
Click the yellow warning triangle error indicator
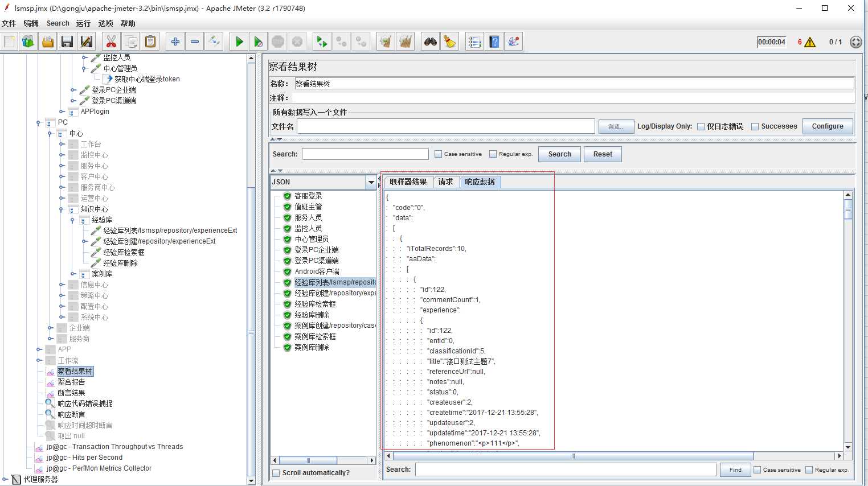tap(810, 42)
